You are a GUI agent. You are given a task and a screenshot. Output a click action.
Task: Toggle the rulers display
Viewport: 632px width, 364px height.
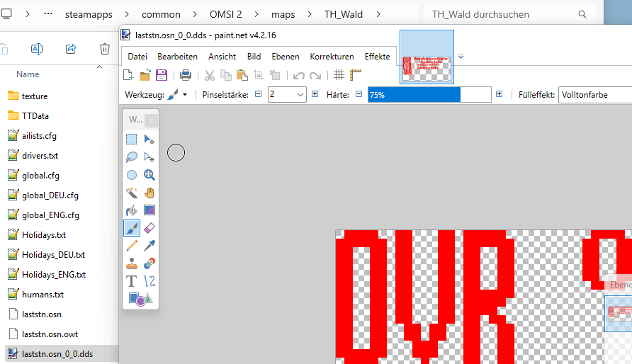point(356,75)
